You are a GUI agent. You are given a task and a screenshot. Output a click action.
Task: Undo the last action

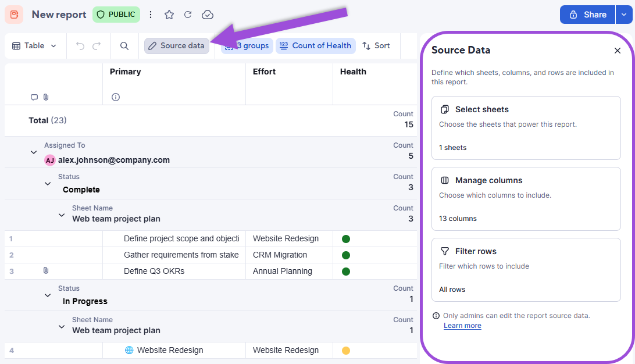(x=80, y=46)
